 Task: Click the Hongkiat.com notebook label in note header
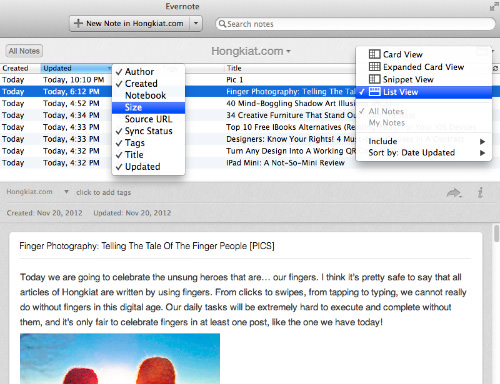coord(29,192)
